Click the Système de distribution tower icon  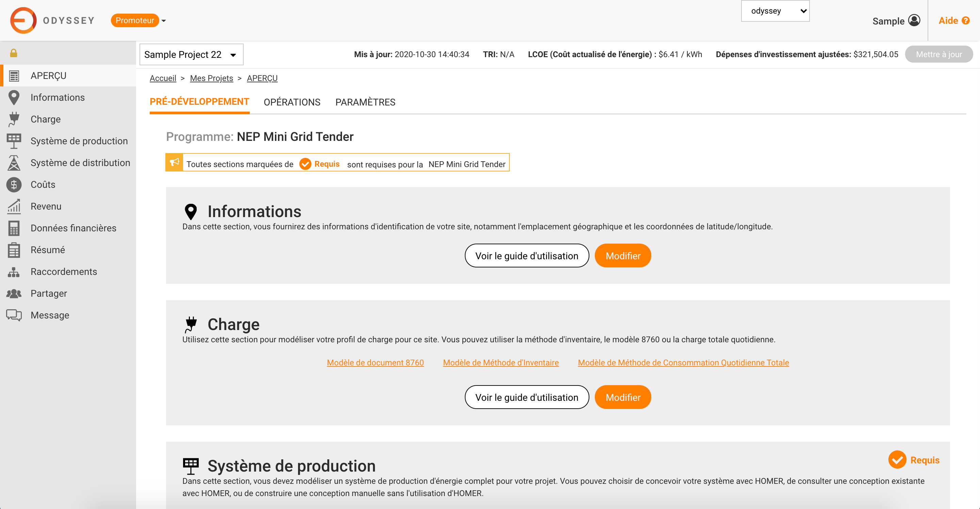14,163
